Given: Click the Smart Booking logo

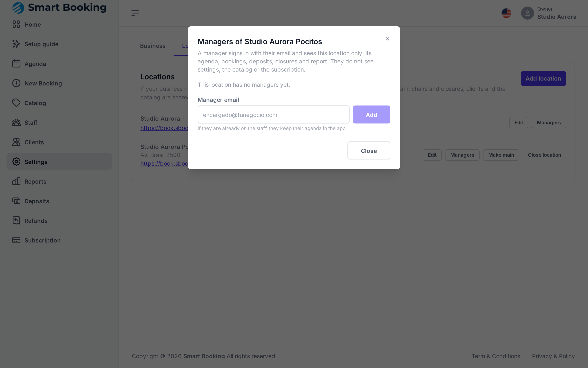Looking at the screenshot, I should click(59, 8).
